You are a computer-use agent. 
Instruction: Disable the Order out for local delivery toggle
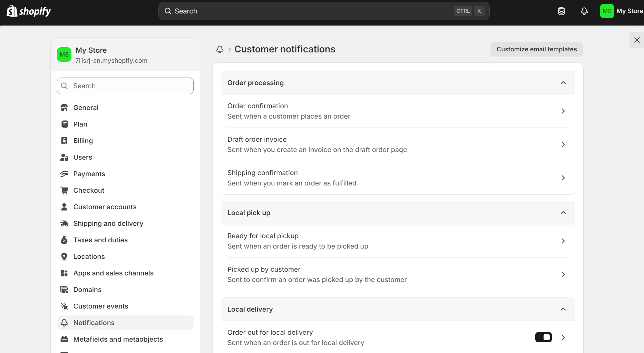click(544, 337)
